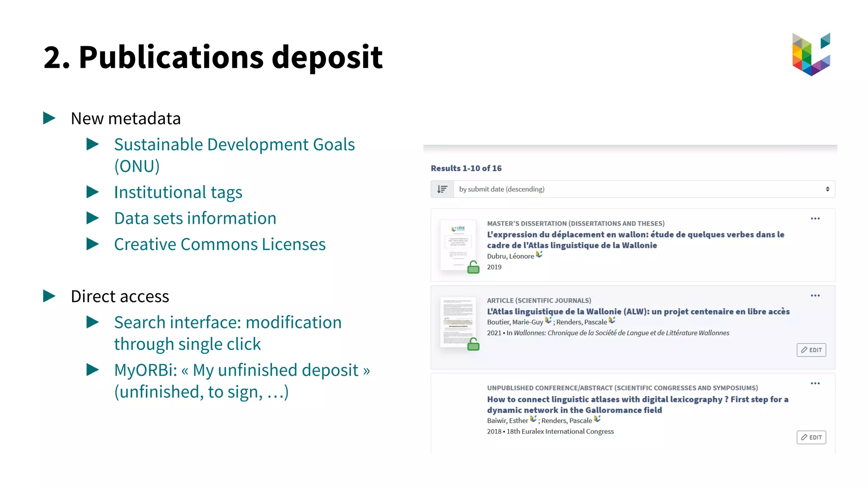
Task: Click the sort order icon beside the dropdown
Action: [x=442, y=189]
